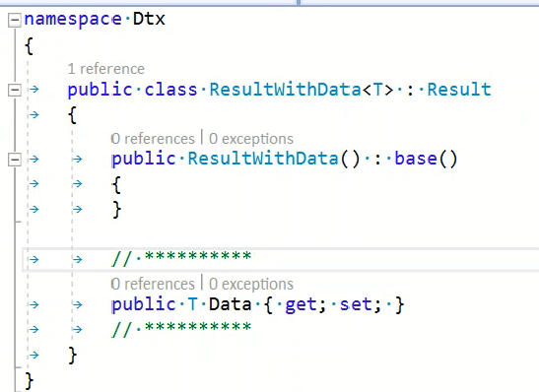
Task: Collapse the ResultWithData constructor outline
Action: pos(15,160)
